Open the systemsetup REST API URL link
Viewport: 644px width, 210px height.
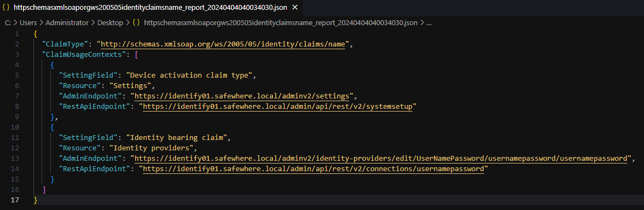pos(277,107)
